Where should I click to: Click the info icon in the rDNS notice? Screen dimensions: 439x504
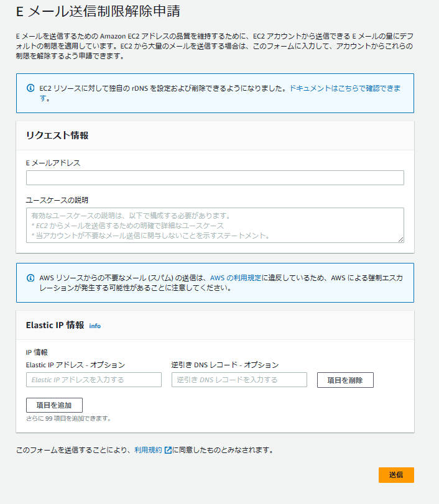[x=30, y=88]
